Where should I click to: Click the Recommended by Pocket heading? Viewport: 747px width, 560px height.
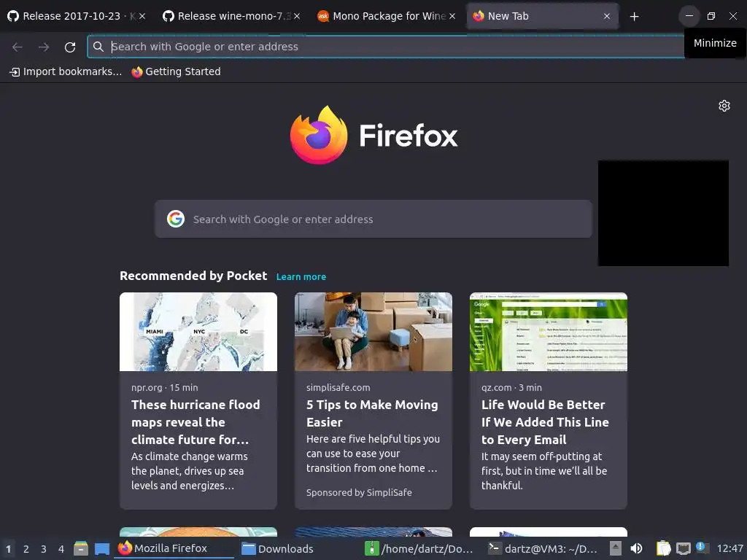click(x=193, y=276)
